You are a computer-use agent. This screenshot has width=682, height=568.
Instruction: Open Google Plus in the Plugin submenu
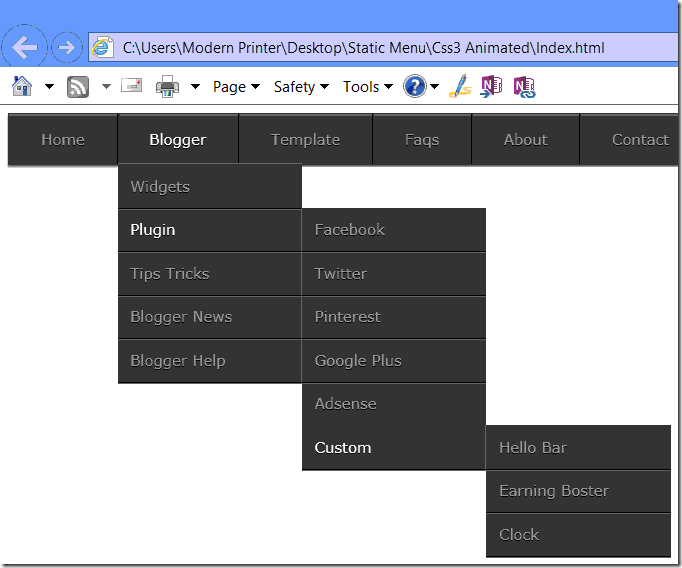click(x=394, y=361)
